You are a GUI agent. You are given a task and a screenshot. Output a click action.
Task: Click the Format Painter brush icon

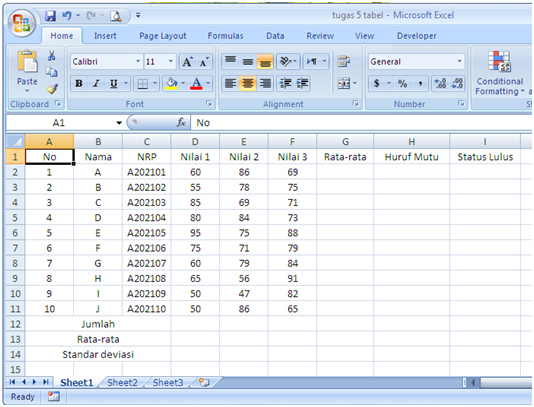52,89
